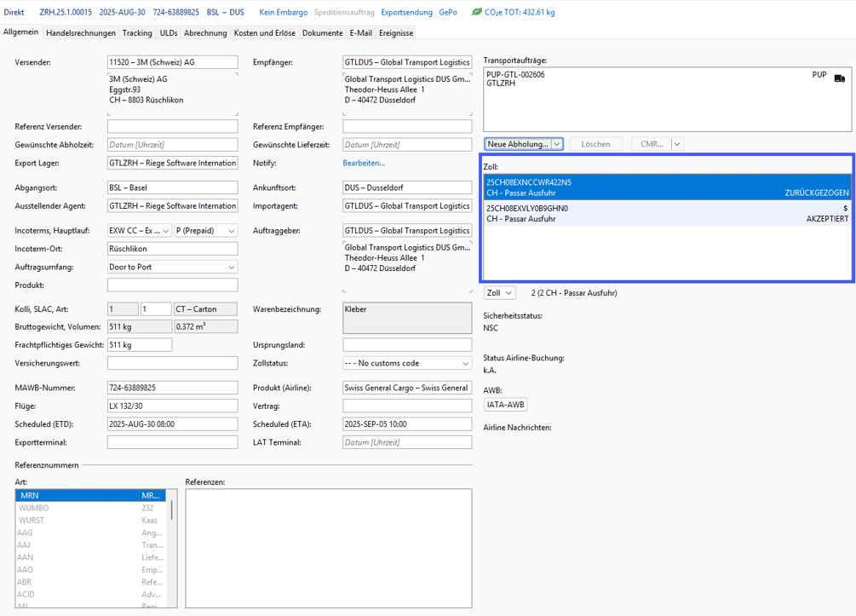856x616 pixels.
Task: Click the IATA-AWB button
Action: (x=505, y=405)
